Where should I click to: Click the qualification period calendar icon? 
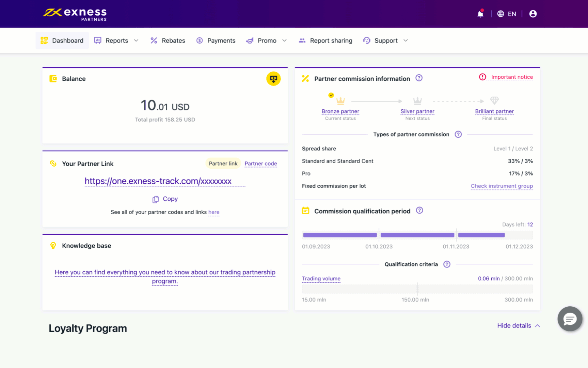pos(305,211)
